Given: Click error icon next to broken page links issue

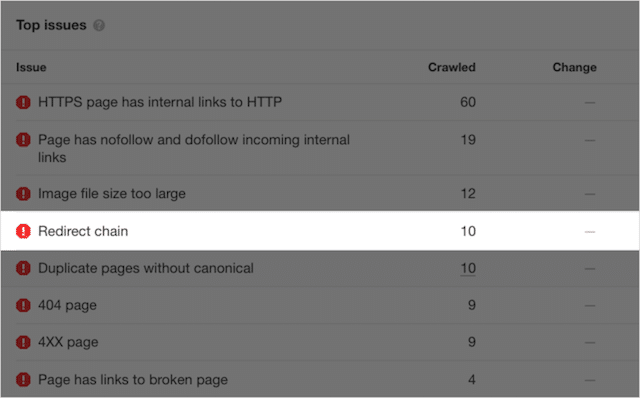Looking at the screenshot, I should click(x=23, y=380).
